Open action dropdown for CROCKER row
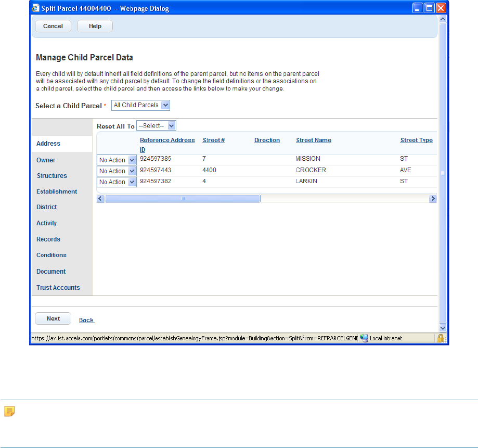The image size is (478, 448). point(117,171)
